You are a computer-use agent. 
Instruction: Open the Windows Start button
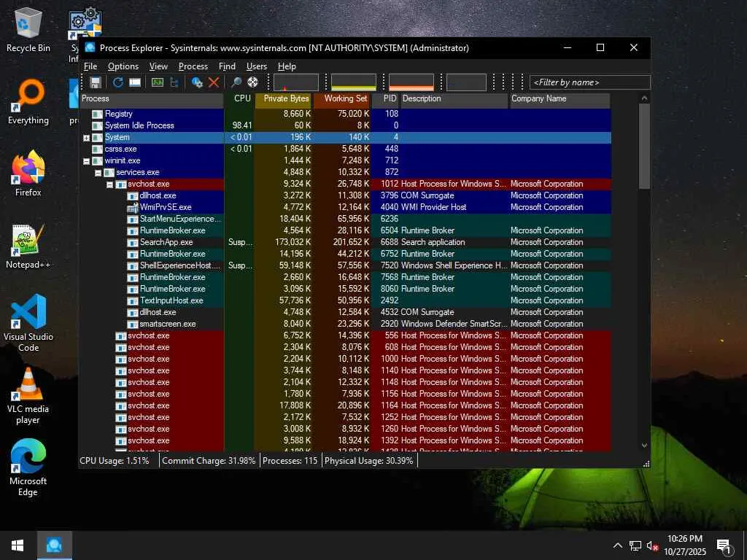(18, 545)
